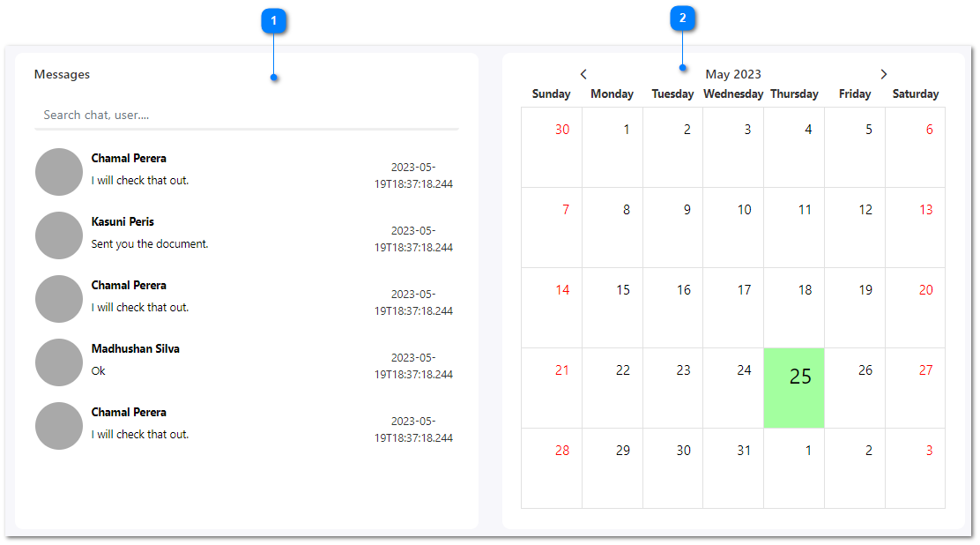
Task: Click the Wednesday column header
Action: click(x=733, y=93)
